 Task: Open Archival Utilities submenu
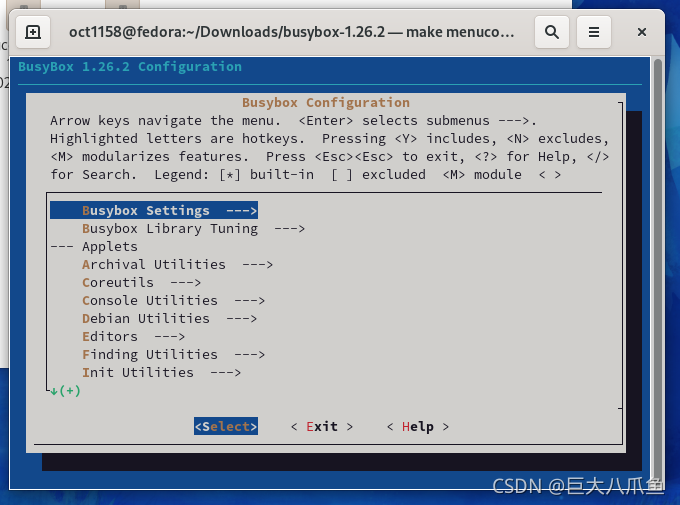pos(177,265)
